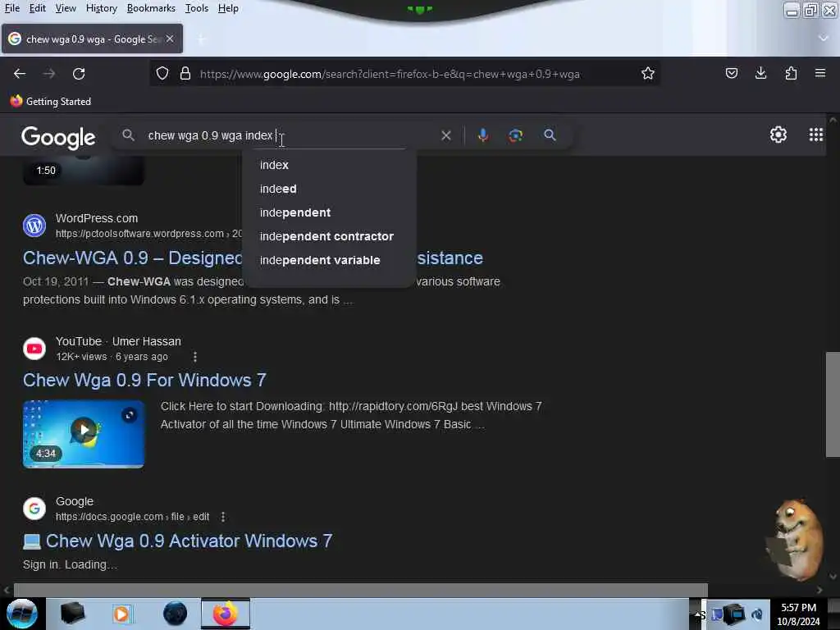Choose the 'index' suggestion

coord(329,165)
